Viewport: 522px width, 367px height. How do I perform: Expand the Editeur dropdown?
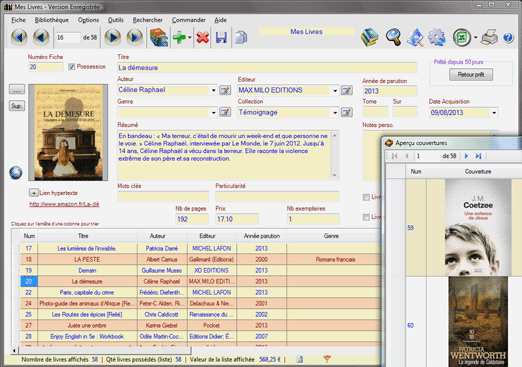(x=335, y=90)
